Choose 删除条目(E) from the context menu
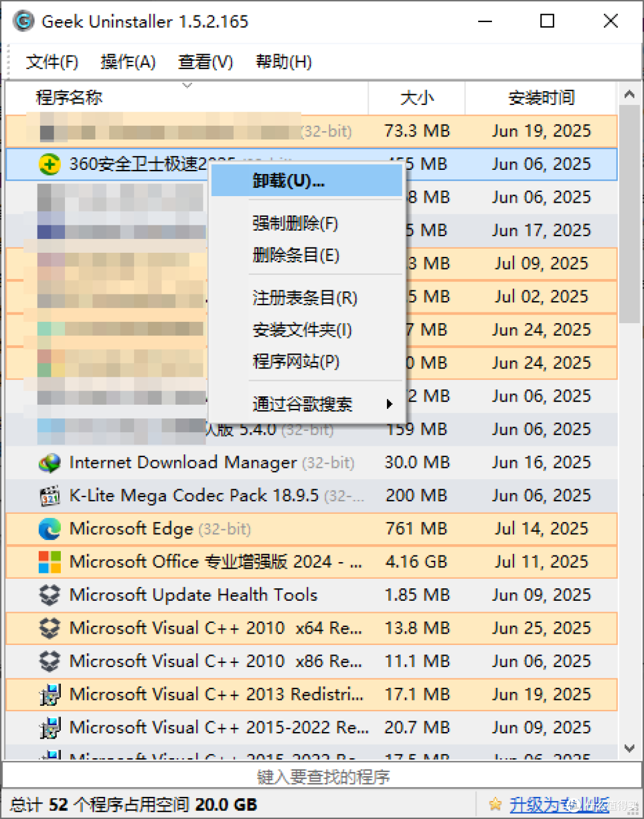 [x=306, y=255]
